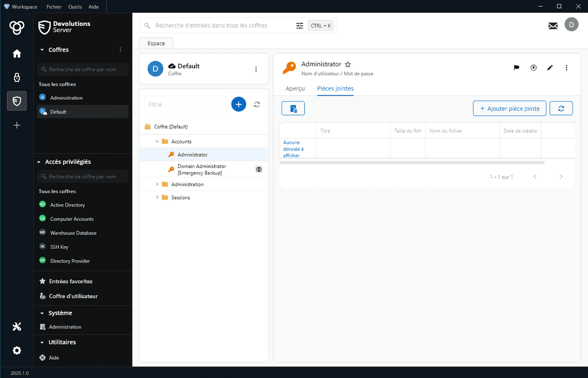Click the Filtre input field
Image resolution: width=588 pixels, height=378 pixels.
187,104
